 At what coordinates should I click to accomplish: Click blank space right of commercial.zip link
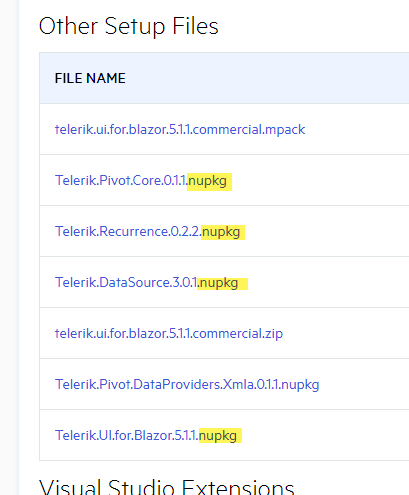(345, 333)
